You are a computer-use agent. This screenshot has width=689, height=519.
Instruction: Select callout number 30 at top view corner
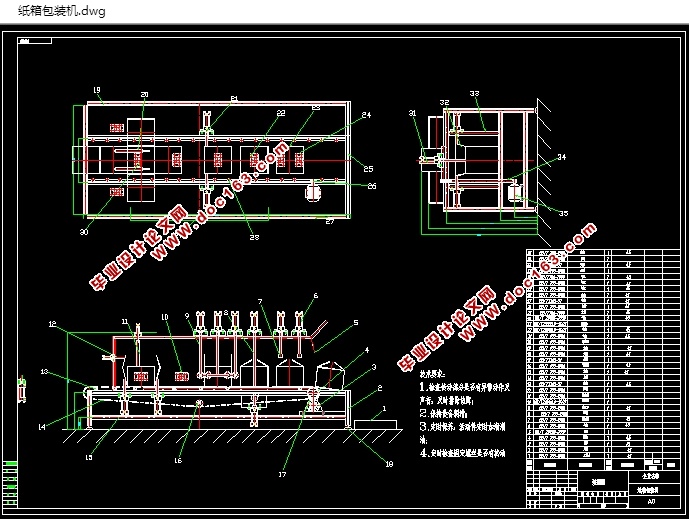(84, 232)
